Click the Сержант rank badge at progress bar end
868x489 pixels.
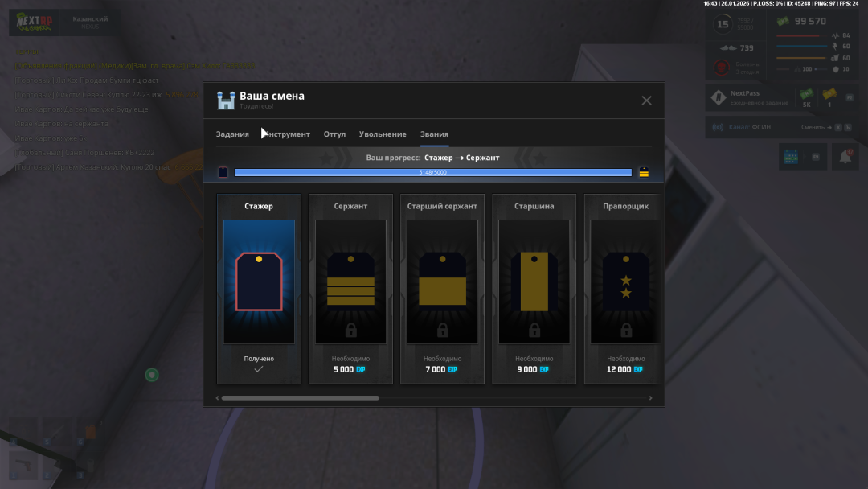[644, 172]
